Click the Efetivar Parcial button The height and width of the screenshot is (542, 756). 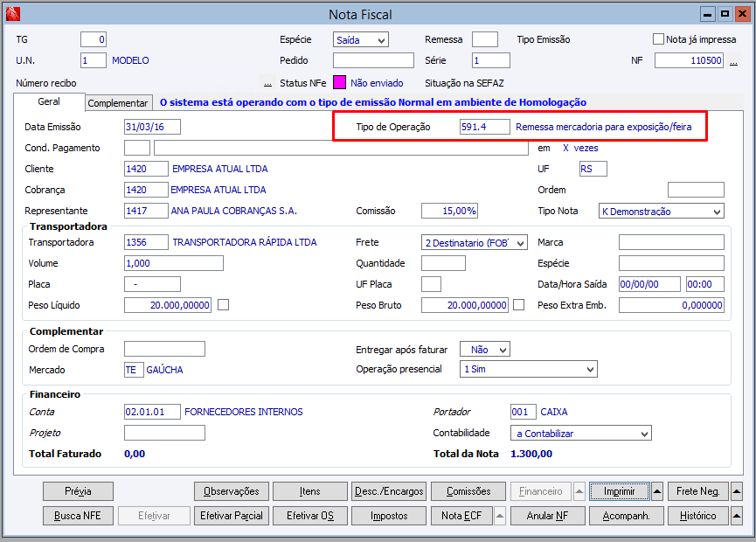coord(232,516)
